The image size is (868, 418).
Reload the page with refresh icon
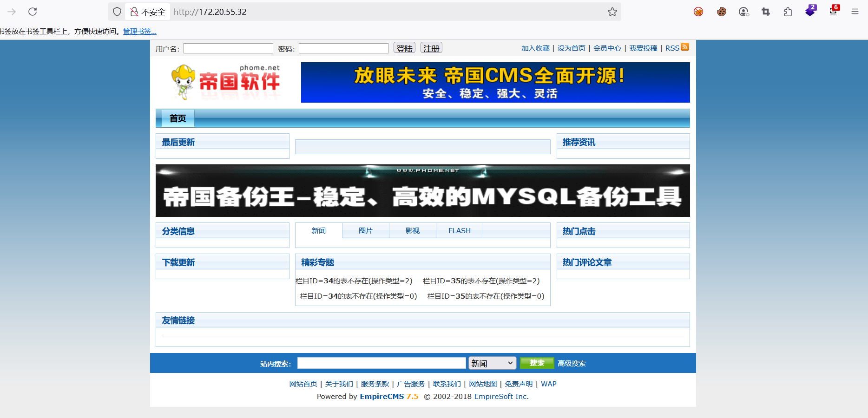tap(33, 12)
